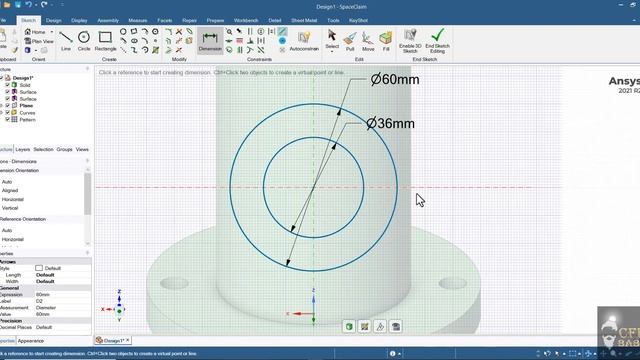Activate the Pull tool

350,41
